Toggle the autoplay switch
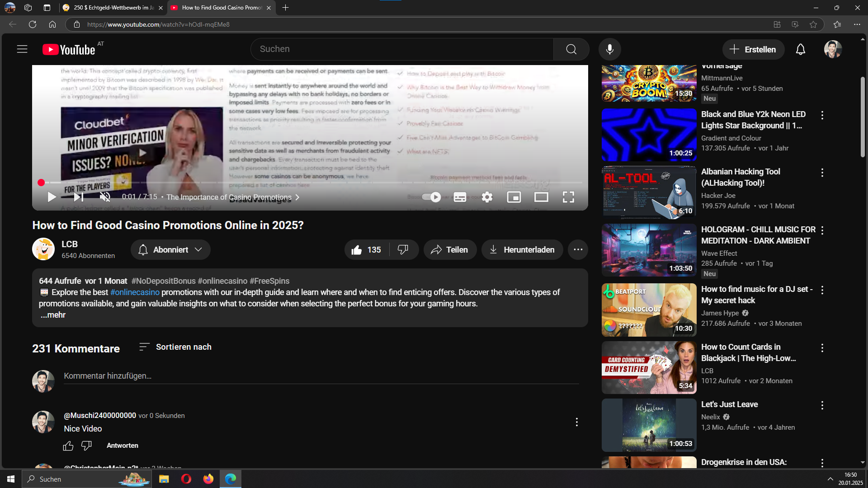Viewport: 868px width, 488px height. coord(431,197)
